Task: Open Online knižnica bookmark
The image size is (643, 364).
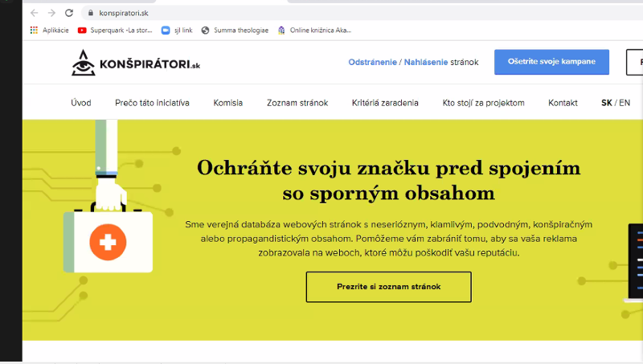Action: click(314, 31)
